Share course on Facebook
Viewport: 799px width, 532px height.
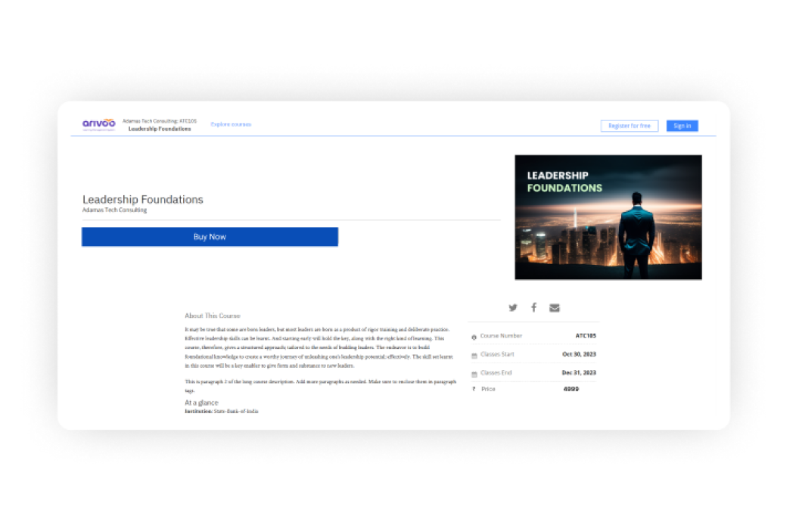tap(533, 307)
